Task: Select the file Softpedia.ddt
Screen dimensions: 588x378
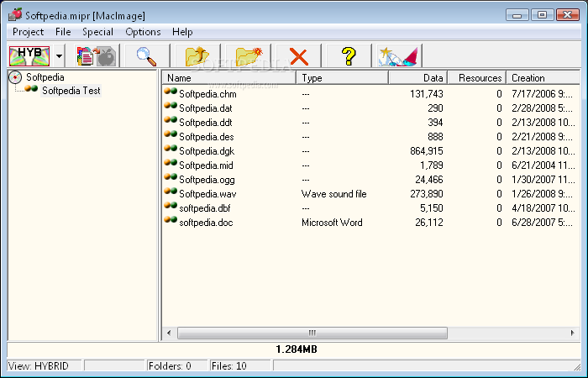Action: (206, 123)
